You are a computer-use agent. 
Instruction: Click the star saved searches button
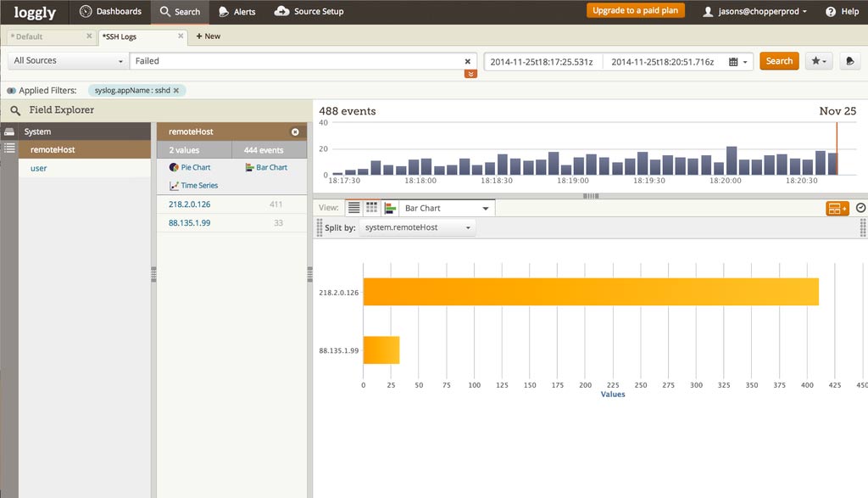tap(818, 61)
